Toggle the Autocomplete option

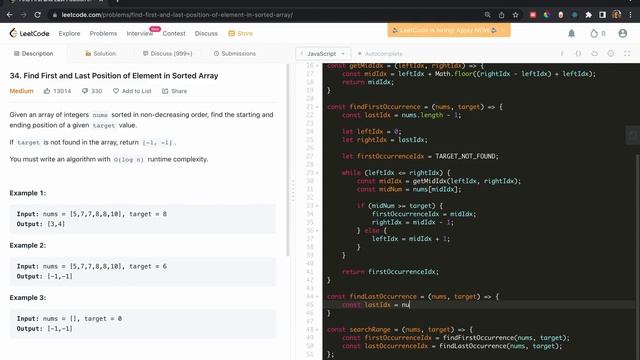pos(380,53)
